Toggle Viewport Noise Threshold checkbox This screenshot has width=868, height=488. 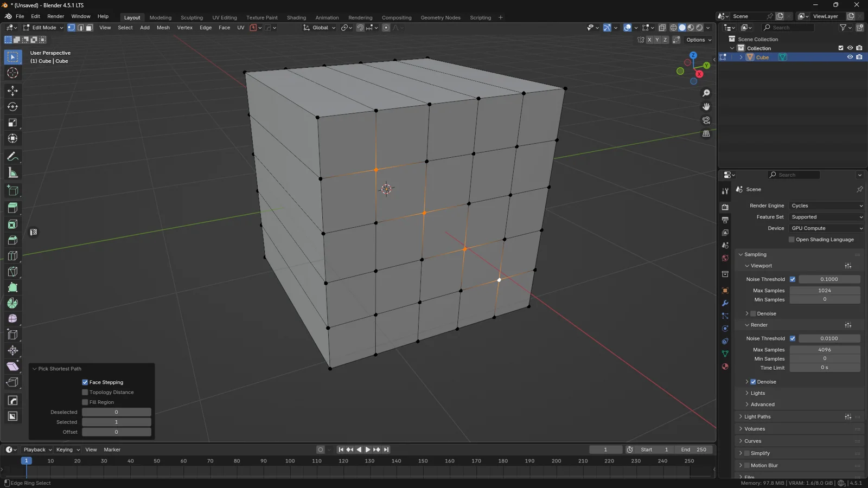[793, 279]
